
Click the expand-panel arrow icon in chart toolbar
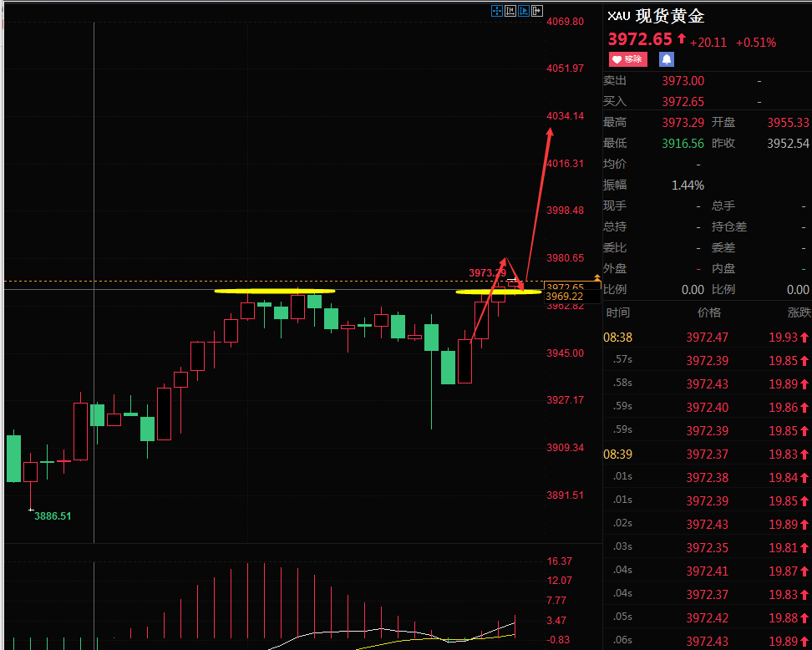(537, 11)
